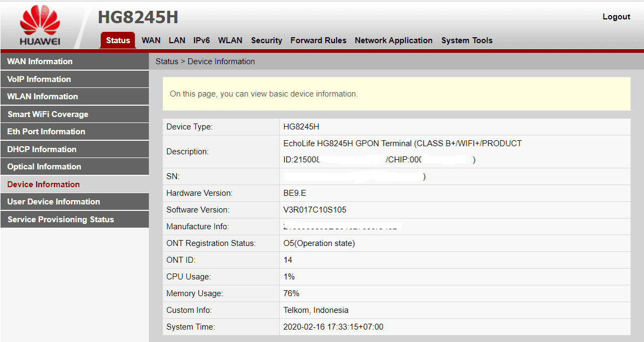Screen dimensions: 644x342
Task: Open the VoIP Information sidebar entry
Action: click(38, 79)
